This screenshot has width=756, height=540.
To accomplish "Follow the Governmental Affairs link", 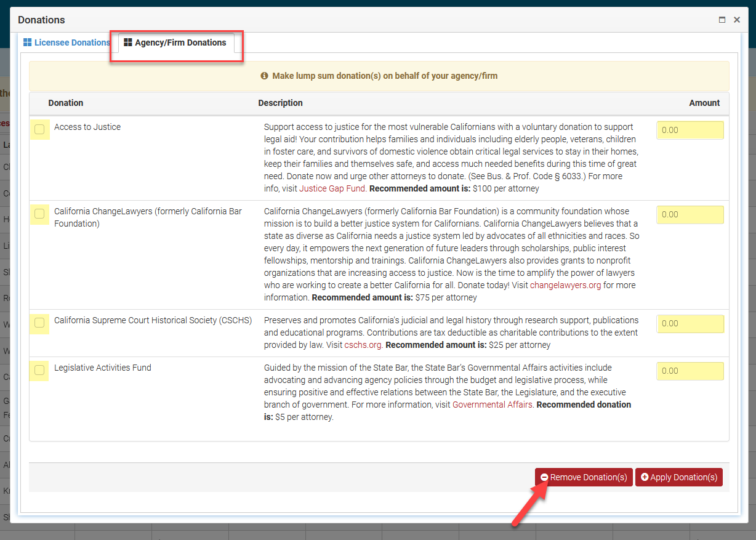I will click(x=493, y=405).
